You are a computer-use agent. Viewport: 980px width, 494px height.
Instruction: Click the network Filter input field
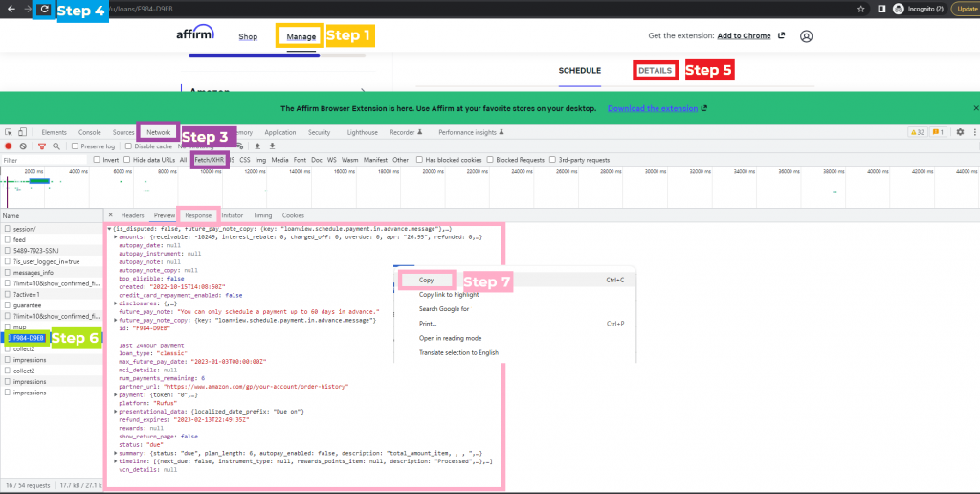(43, 160)
